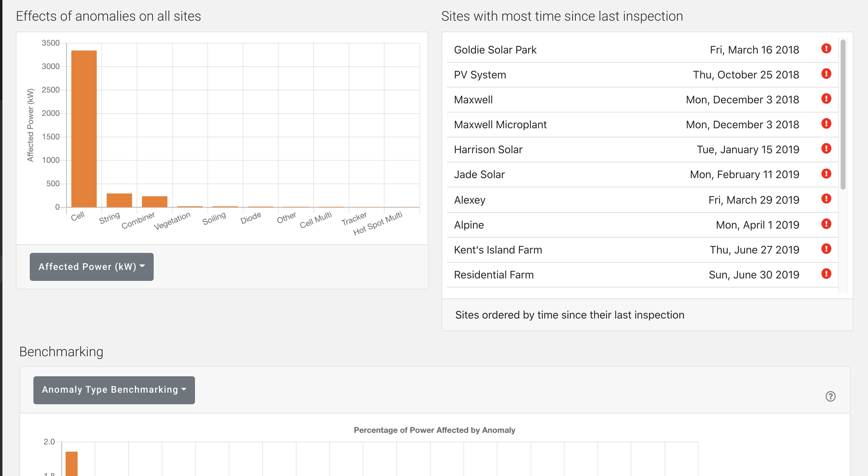868x476 pixels.
Task: Click the Combiner bar in affected power chart
Action: pos(155,202)
